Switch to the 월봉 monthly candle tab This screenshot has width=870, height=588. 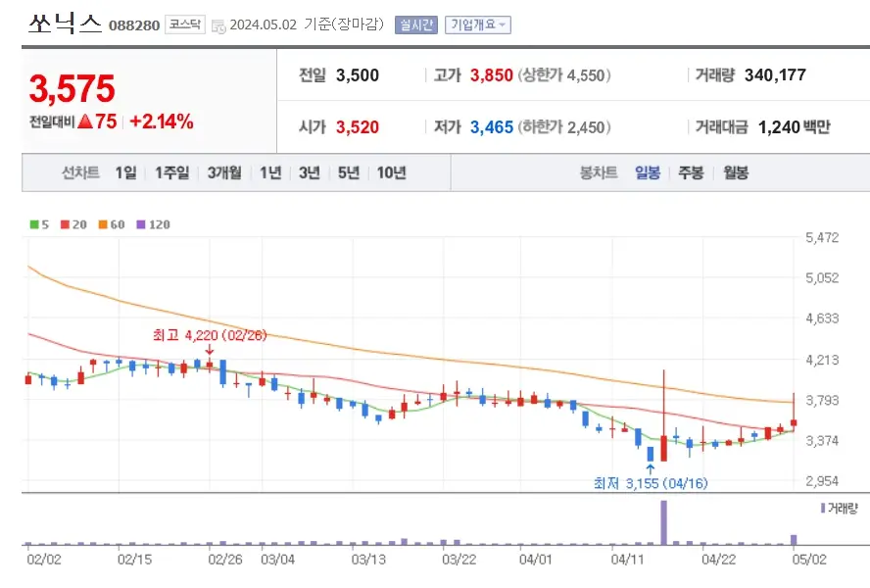coord(738,171)
